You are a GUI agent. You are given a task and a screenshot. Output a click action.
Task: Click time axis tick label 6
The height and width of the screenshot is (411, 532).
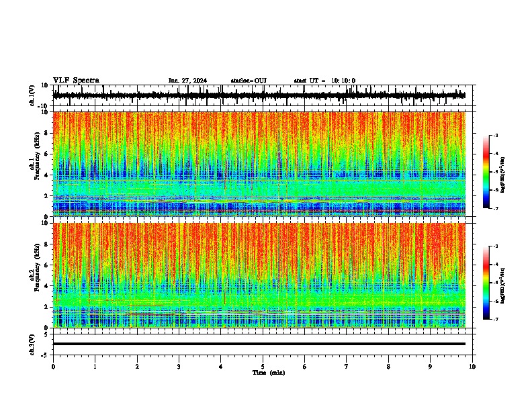[305, 367]
